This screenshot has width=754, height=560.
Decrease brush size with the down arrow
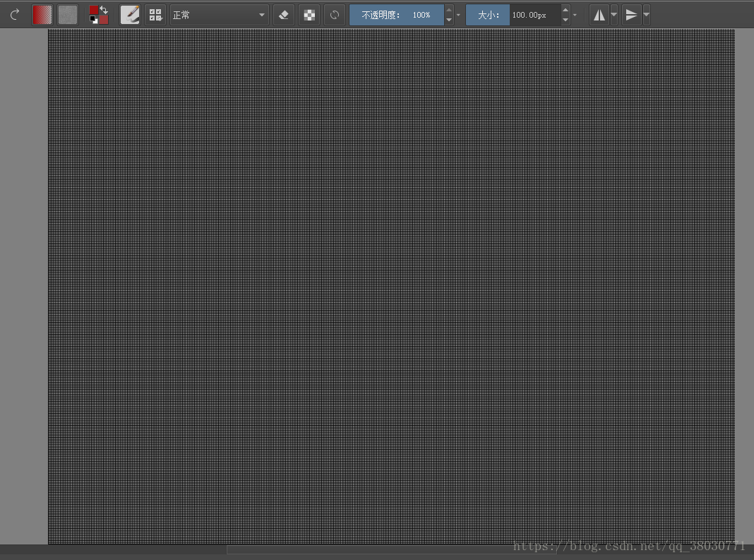pyautogui.click(x=565, y=20)
